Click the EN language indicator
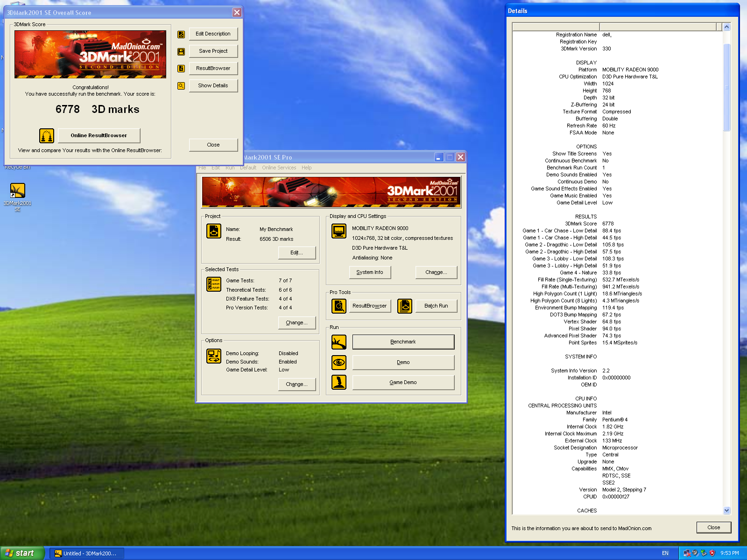This screenshot has width=747, height=560. (x=665, y=553)
